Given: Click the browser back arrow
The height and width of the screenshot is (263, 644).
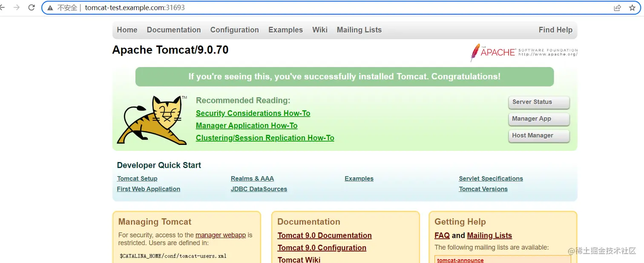Looking at the screenshot, I should (x=2, y=8).
